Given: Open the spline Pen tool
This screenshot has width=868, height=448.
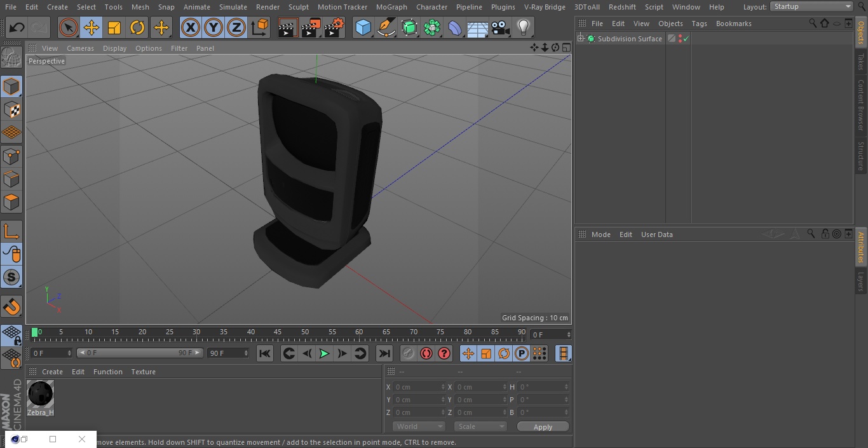Looking at the screenshot, I should coord(386,27).
